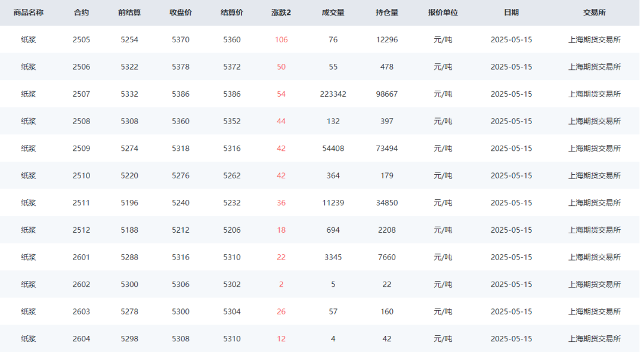The height and width of the screenshot is (352, 644).
Task: Click the 交易所 column header
Action: (595, 13)
